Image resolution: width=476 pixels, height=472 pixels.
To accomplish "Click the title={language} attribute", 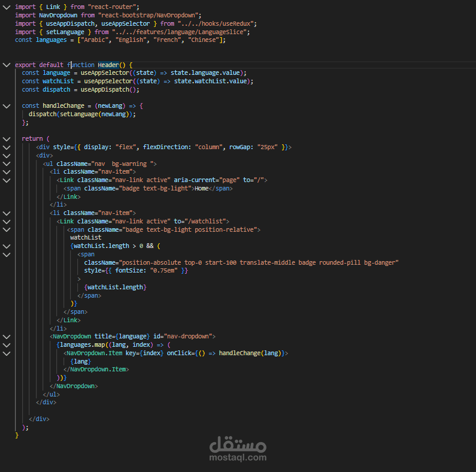I will tap(122, 336).
